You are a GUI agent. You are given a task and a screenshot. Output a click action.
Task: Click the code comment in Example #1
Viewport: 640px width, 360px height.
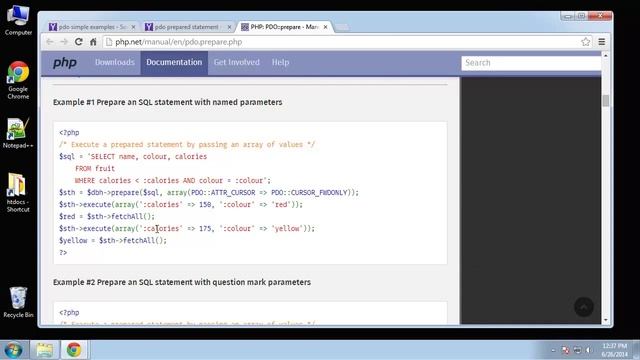pos(187,144)
